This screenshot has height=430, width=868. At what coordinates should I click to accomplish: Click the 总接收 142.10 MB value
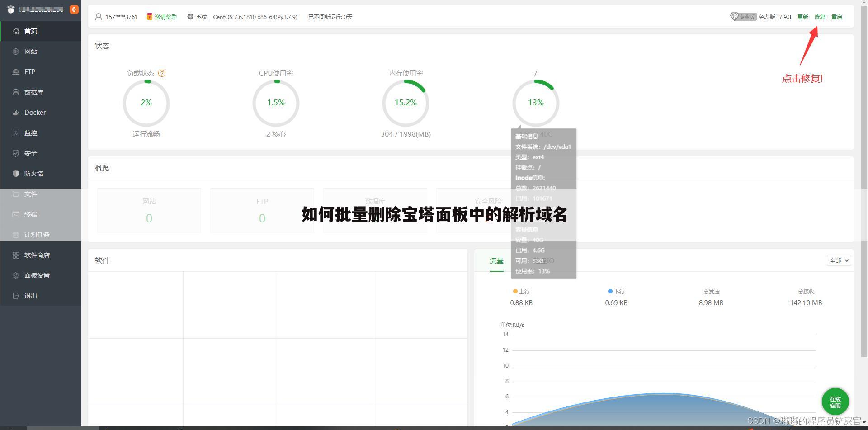click(806, 303)
